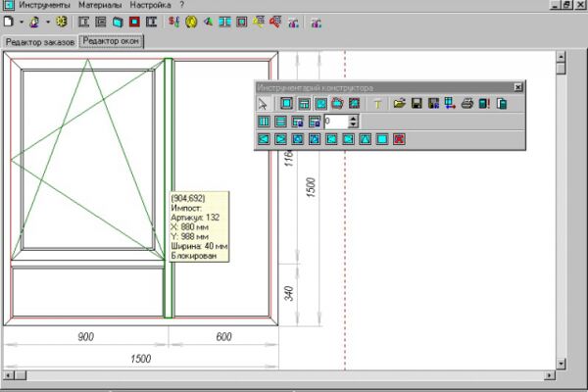Click the printer icon in constructor palette
The image size is (588, 392).
coord(467,103)
